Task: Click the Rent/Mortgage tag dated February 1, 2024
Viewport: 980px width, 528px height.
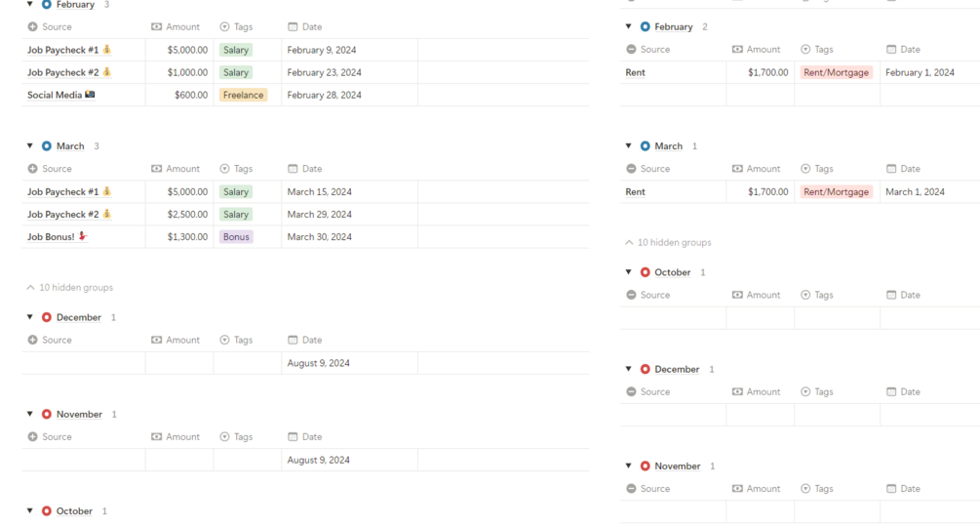Action: pos(836,72)
